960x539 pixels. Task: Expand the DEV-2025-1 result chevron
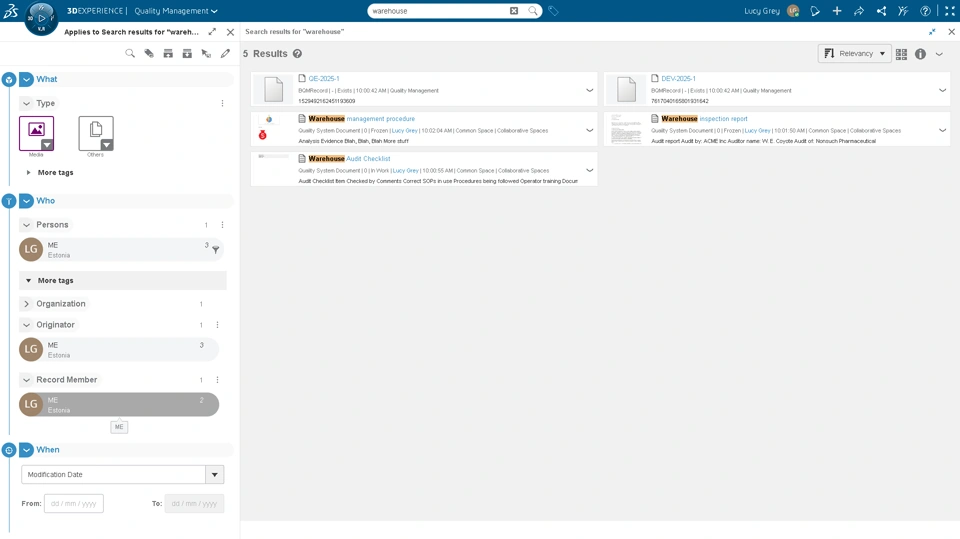(942, 91)
